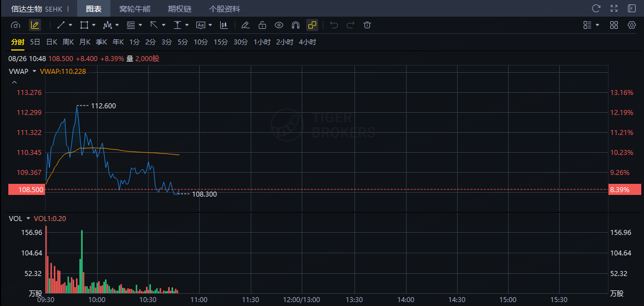Select the 分时 timeframe
Screen dimensions: 644x306
point(18,42)
